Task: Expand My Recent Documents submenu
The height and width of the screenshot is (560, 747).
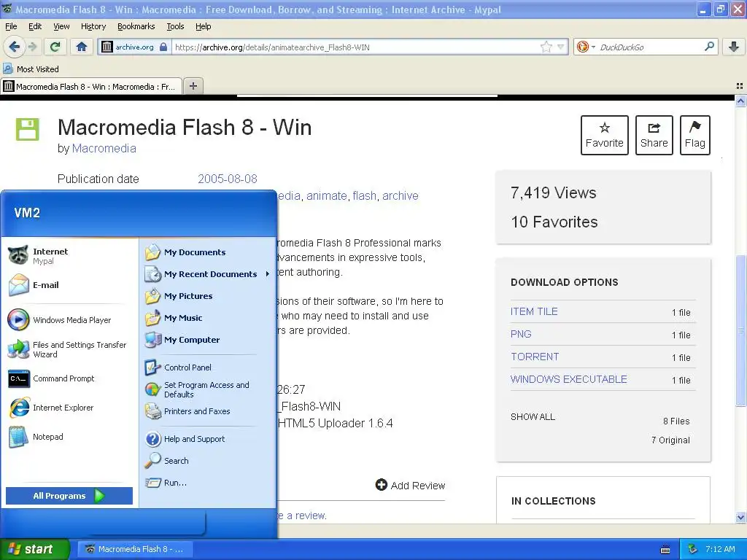Action: 207,274
